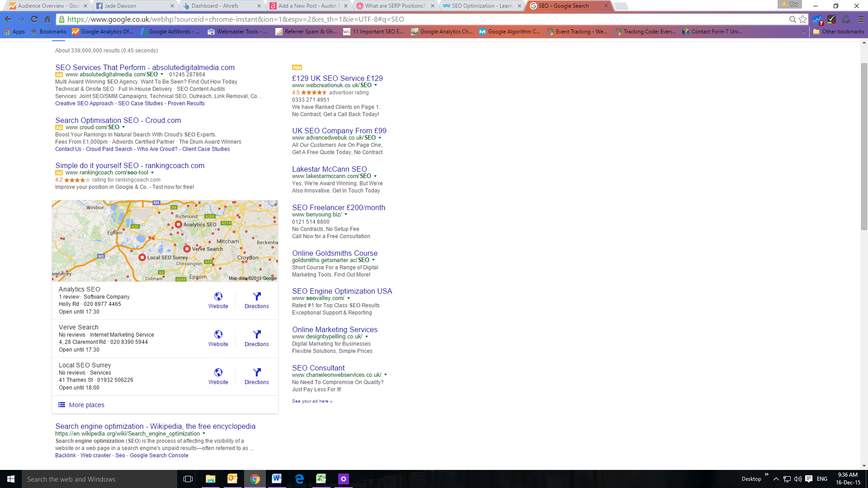The height and width of the screenshot is (488, 868).
Task: Expand dropdown next to croud.com/SEO URL
Action: tap(123, 127)
